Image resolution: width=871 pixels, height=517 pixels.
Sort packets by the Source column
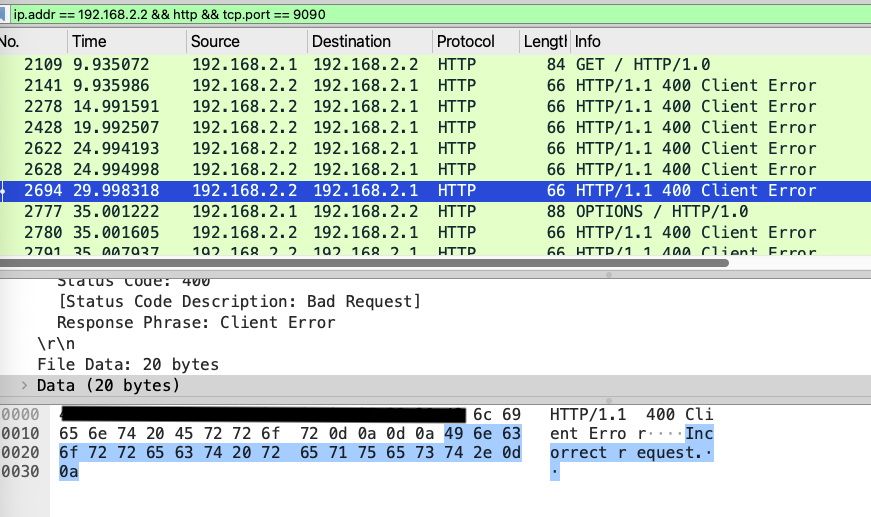tap(247, 42)
